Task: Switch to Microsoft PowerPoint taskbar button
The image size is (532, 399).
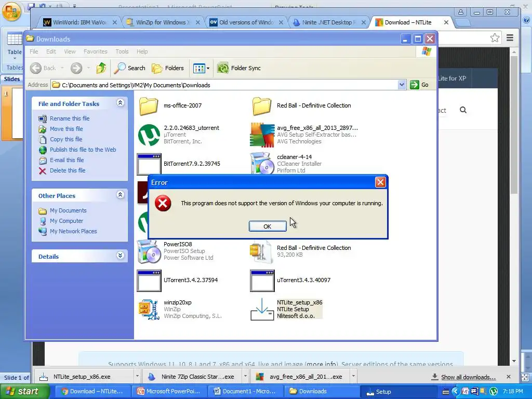Action: pos(170,392)
